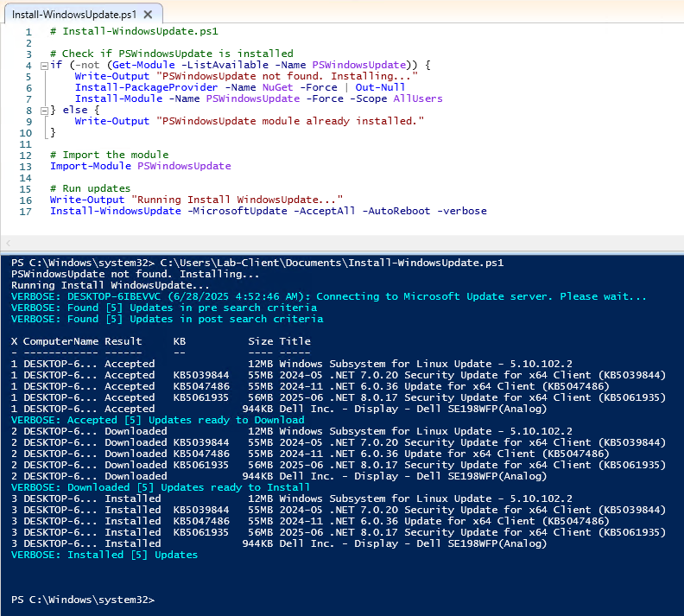Image resolution: width=684 pixels, height=616 pixels.
Task: Click the final console prompt line
Action: (x=83, y=600)
